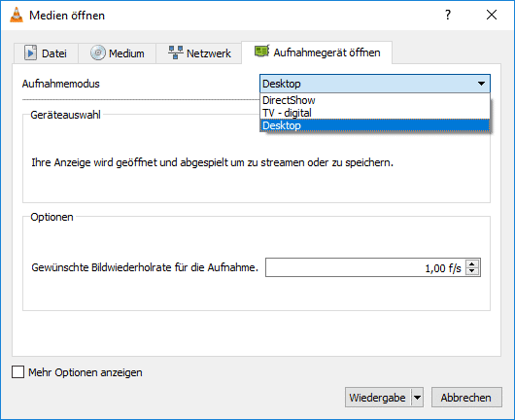This screenshot has height=420, width=515.
Task: Close the Medien öffnen dialog
Action: tap(492, 15)
